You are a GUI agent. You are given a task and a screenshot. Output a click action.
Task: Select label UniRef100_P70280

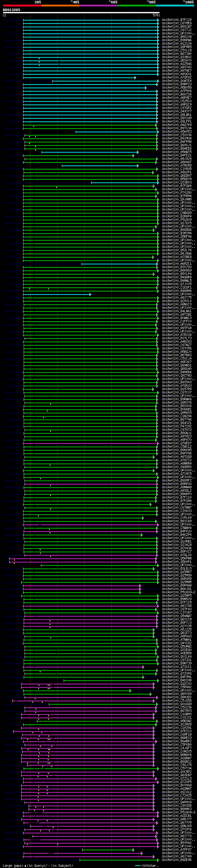click(x=177, y=193)
